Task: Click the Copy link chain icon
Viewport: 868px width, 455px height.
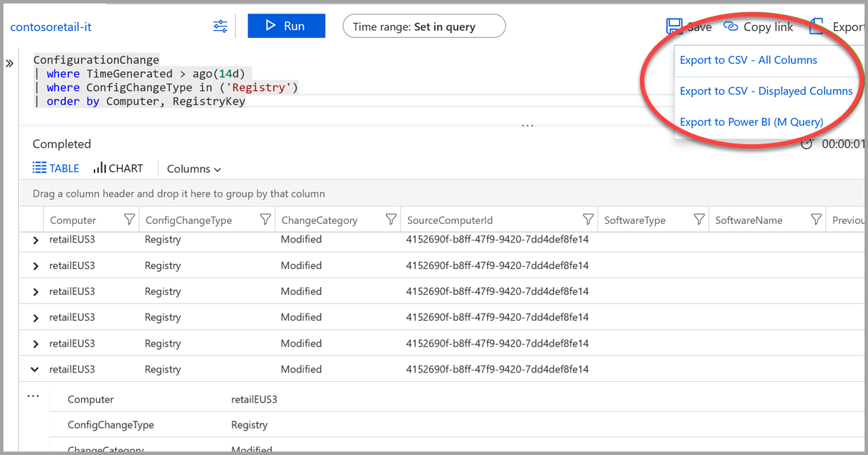Action: tap(731, 27)
